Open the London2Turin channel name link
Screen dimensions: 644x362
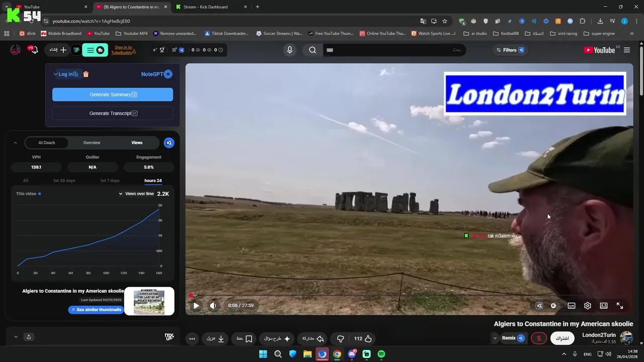coord(599,335)
